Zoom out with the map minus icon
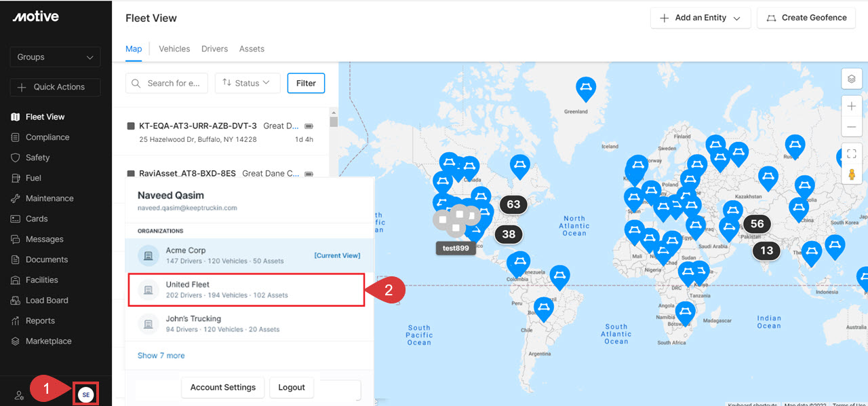Image resolution: width=868 pixels, height=406 pixels. click(852, 127)
